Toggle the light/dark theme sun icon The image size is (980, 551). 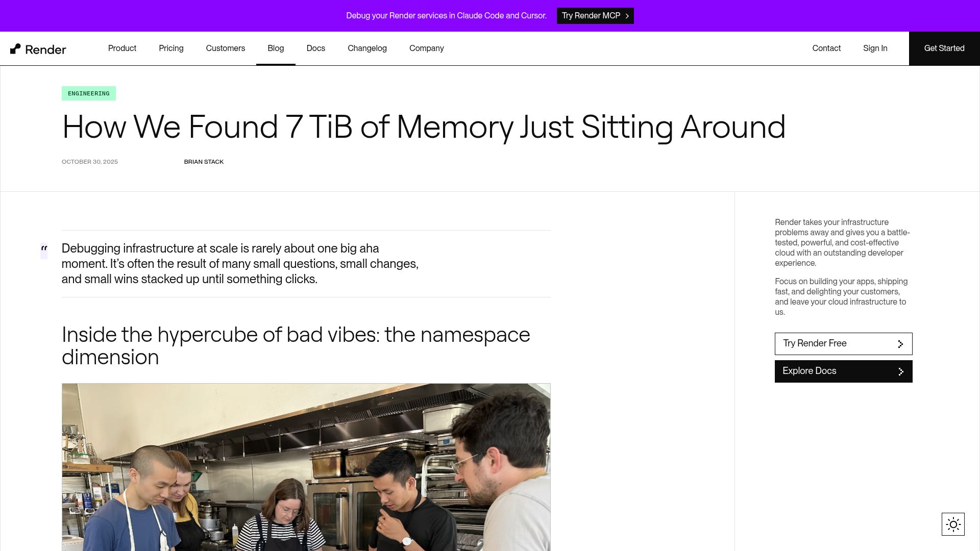click(953, 524)
